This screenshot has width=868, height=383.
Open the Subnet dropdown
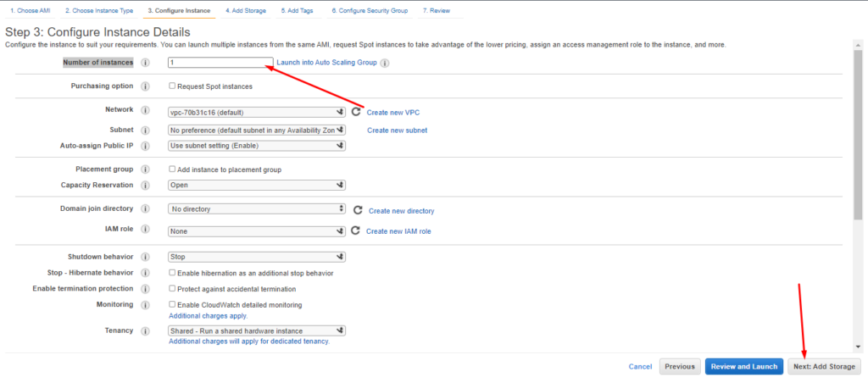tap(257, 130)
